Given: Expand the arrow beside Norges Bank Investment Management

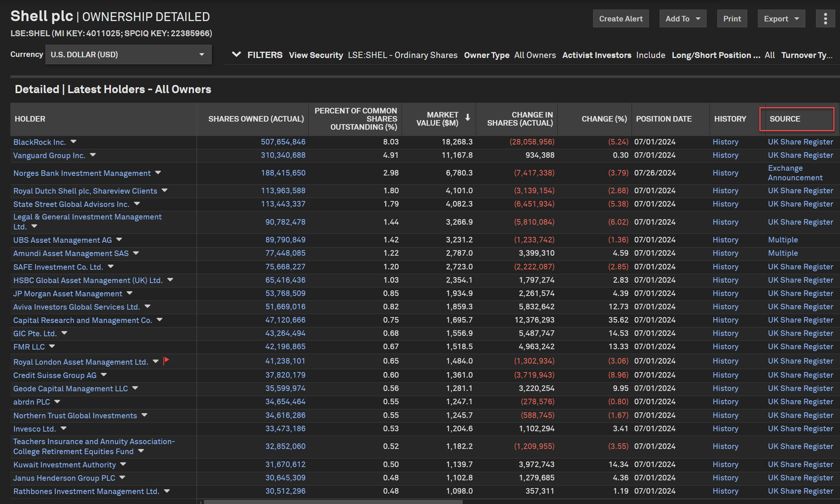Looking at the screenshot, I should [x=158, y=173].
